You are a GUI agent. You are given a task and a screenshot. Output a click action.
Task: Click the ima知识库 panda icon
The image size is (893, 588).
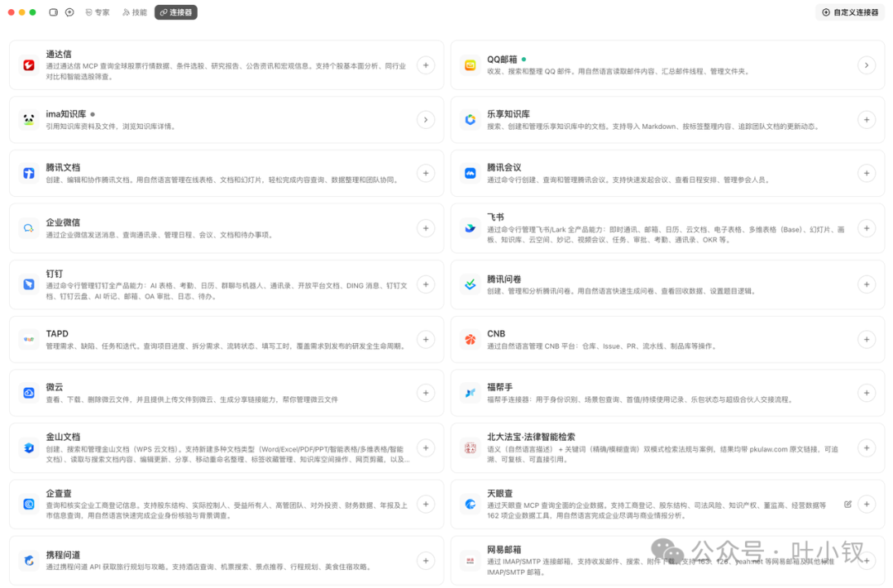click(28, 120)
